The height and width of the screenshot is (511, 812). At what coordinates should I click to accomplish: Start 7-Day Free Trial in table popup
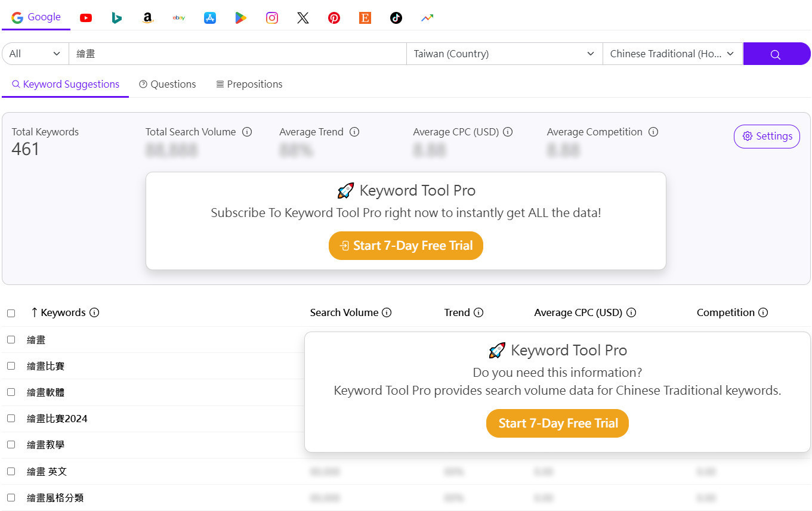click(557, 423)
